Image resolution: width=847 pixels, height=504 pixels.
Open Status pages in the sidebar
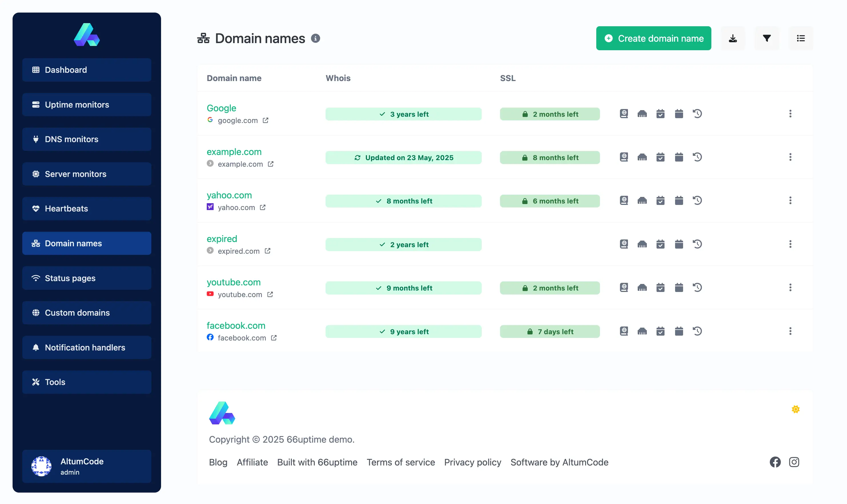(87, 278)
